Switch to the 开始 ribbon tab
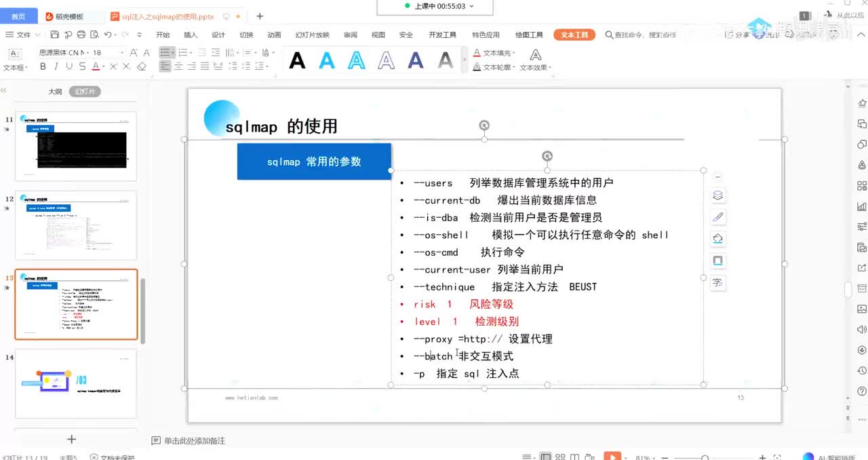The height and width of the screenshot is (460, 868). [163, 35]
